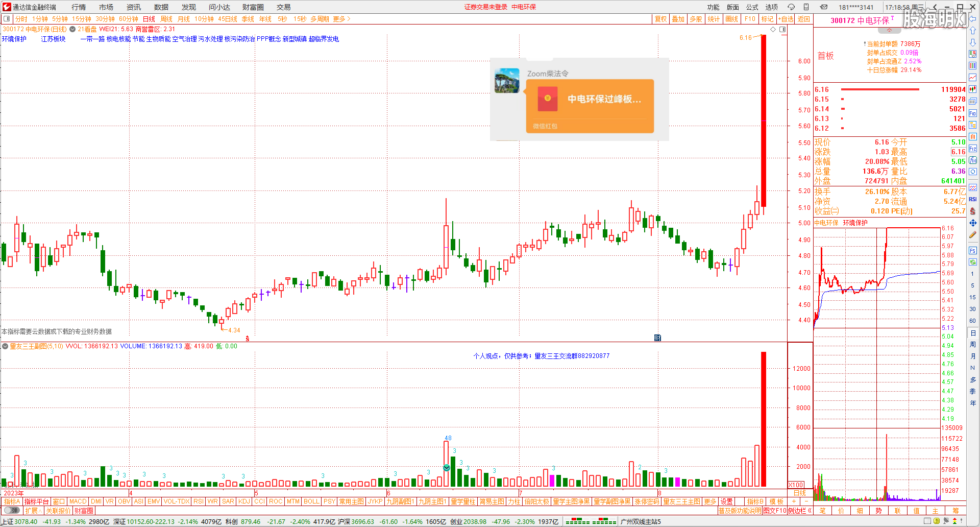This screenshot has height=527, width=980.
Task: Open the F10 company info sidebar icon
Action: click(x=973, y=113)
